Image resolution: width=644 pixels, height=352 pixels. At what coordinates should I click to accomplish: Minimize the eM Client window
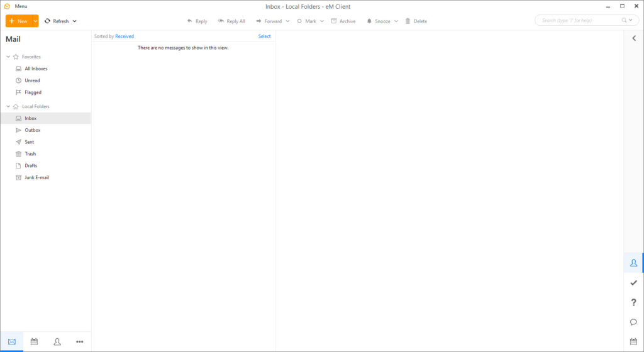click(x=608, y=6)
